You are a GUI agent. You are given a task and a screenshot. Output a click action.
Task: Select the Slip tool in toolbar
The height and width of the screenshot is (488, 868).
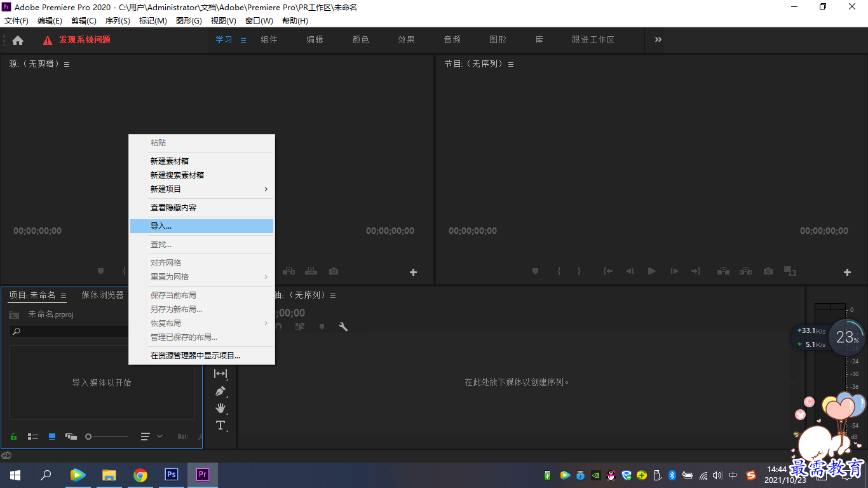click(x=220, y=374)
